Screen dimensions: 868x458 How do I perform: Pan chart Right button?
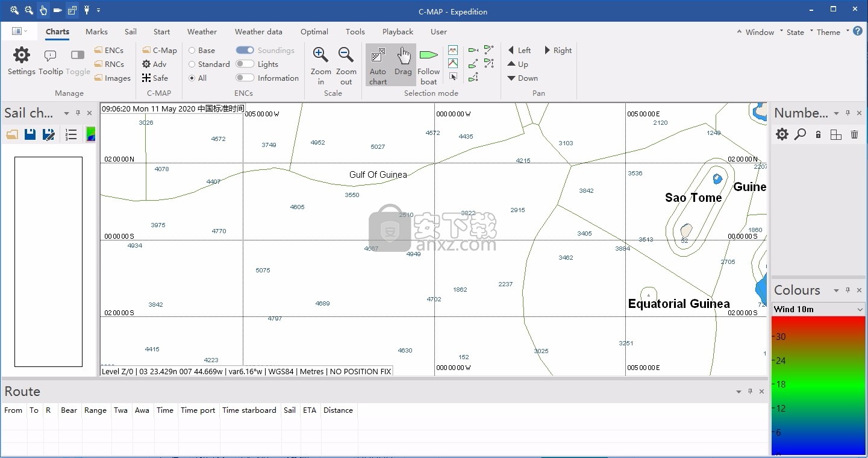coord(558,51)
